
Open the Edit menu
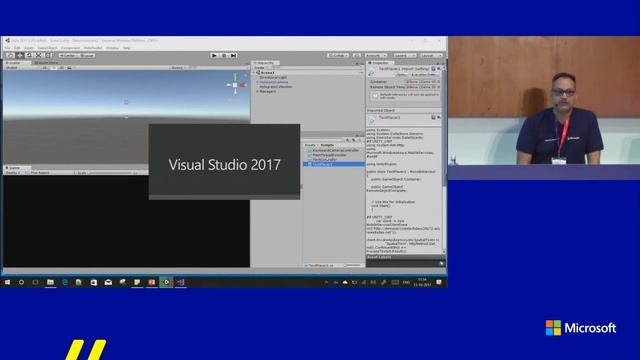[x=17, y=48]
